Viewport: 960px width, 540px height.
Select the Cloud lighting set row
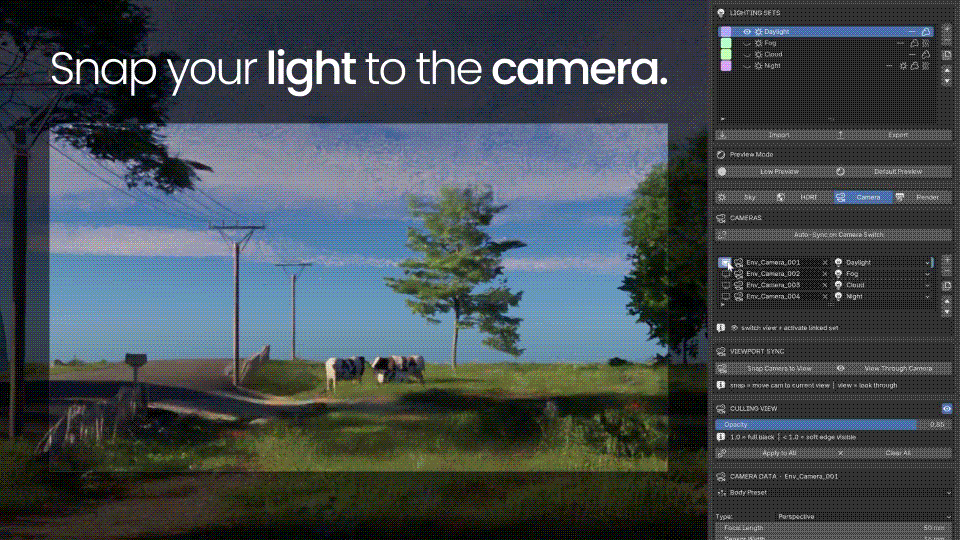826,54
